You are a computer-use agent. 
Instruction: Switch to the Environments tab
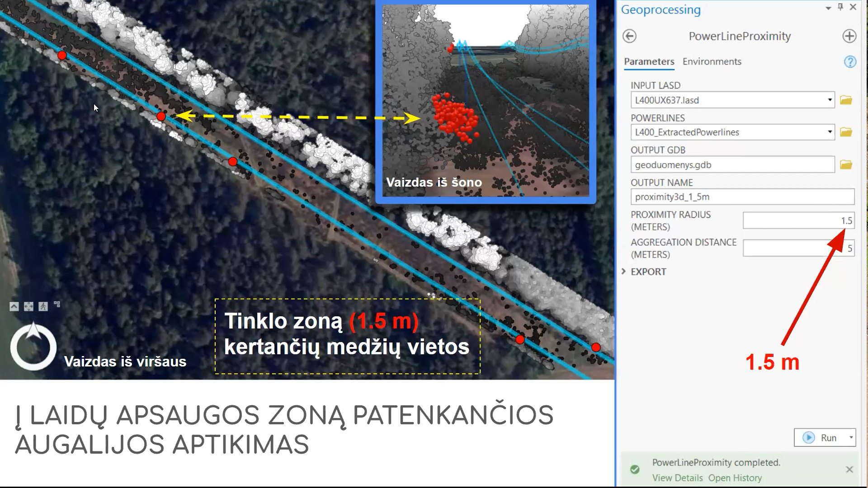(712, 61)
